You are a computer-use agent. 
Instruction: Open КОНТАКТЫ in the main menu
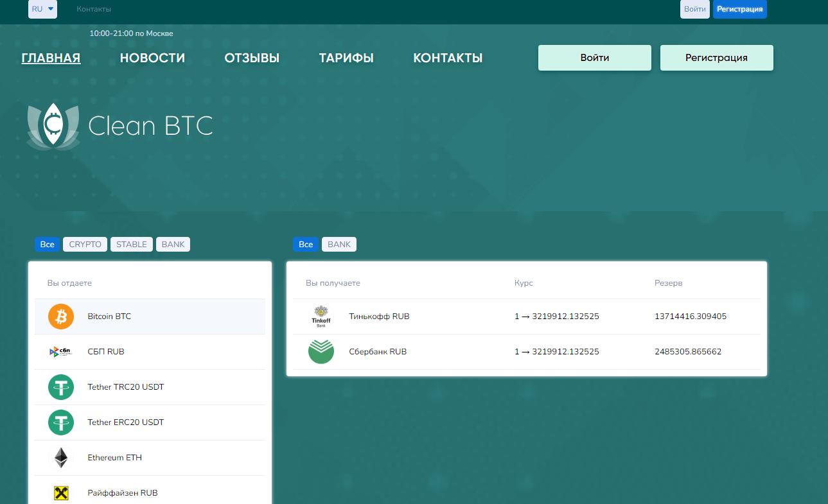(x=448, y=58)
